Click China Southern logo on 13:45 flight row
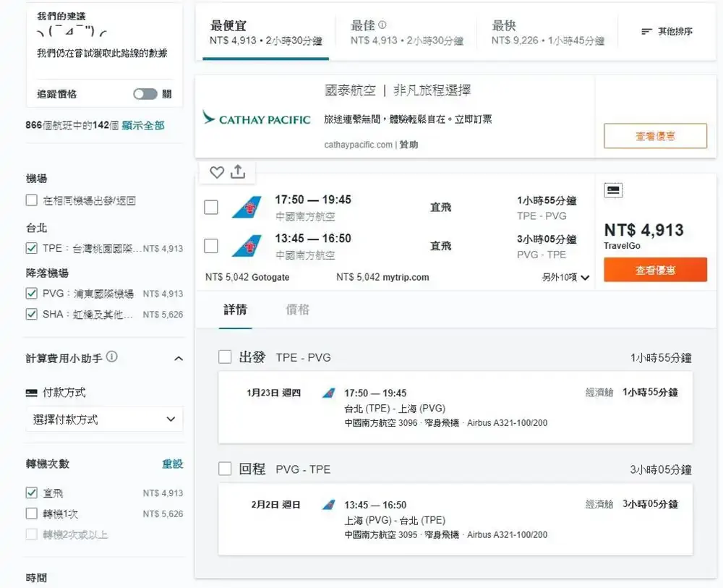 [x=247, y=246]
